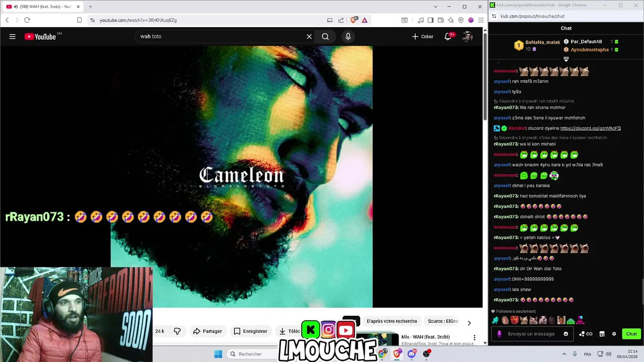Click the Cameleon album video player
Viewport: 644px width, 362px height.
point(242,176)
